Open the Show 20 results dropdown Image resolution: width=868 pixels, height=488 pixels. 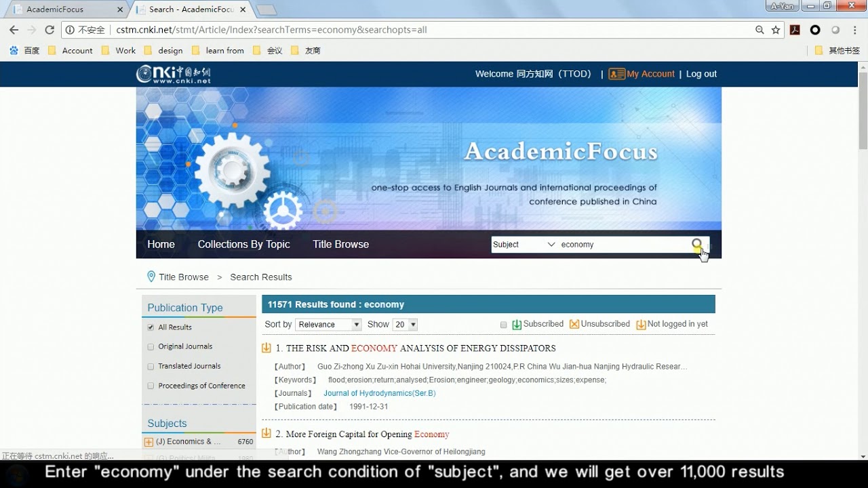(406, 325)
